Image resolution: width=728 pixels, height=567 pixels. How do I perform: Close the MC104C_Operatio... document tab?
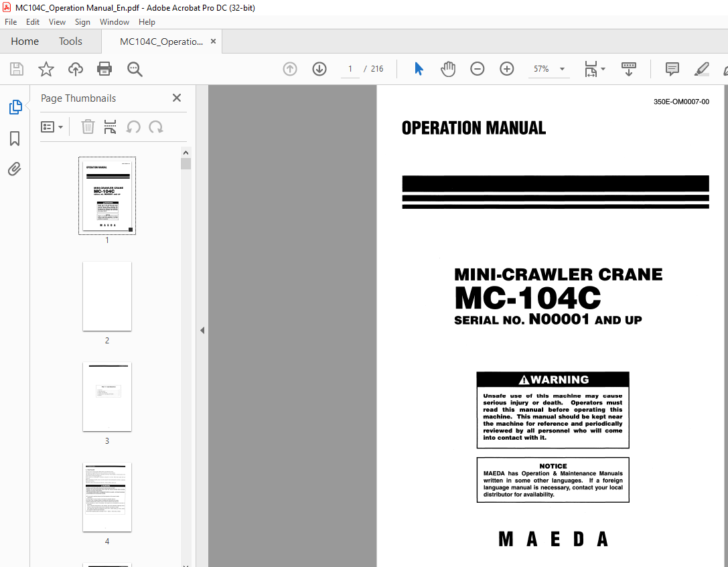(x=213, y=42)
